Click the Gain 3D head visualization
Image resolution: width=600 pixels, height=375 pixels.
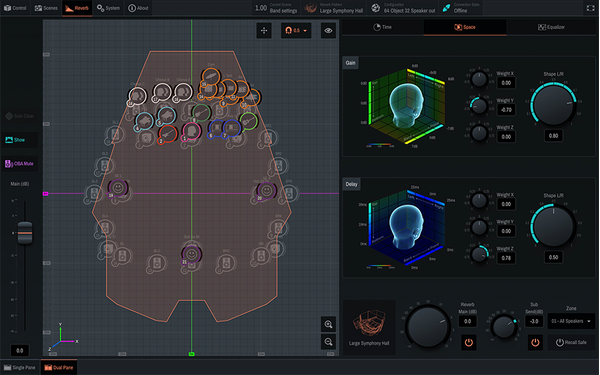pos(407,106)
